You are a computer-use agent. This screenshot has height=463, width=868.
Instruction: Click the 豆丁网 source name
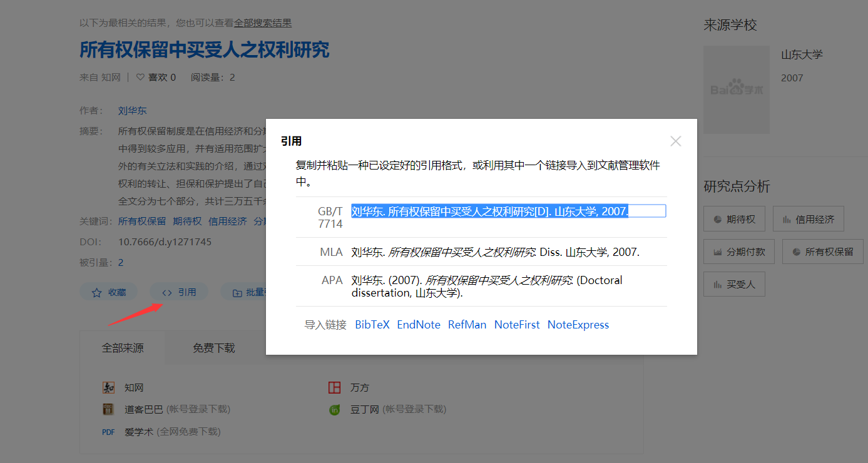365,410
